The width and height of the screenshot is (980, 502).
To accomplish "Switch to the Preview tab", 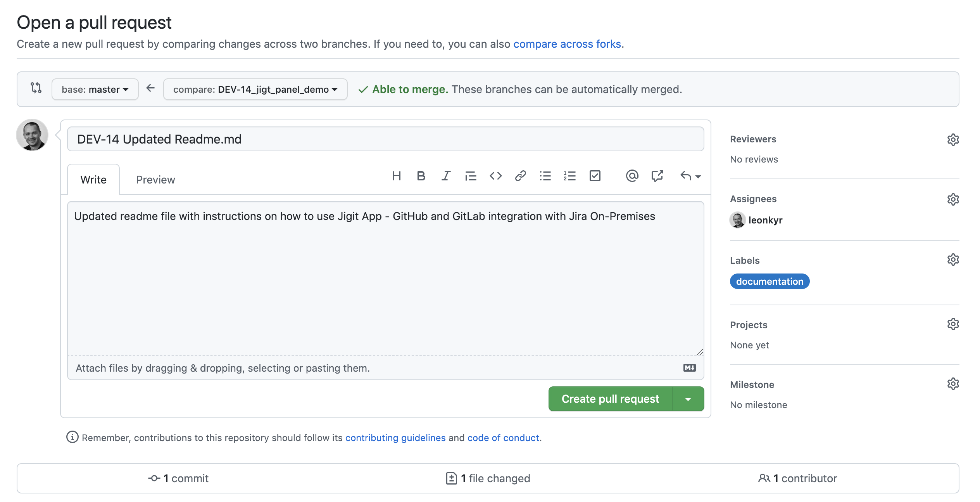I will coord(155,180).
